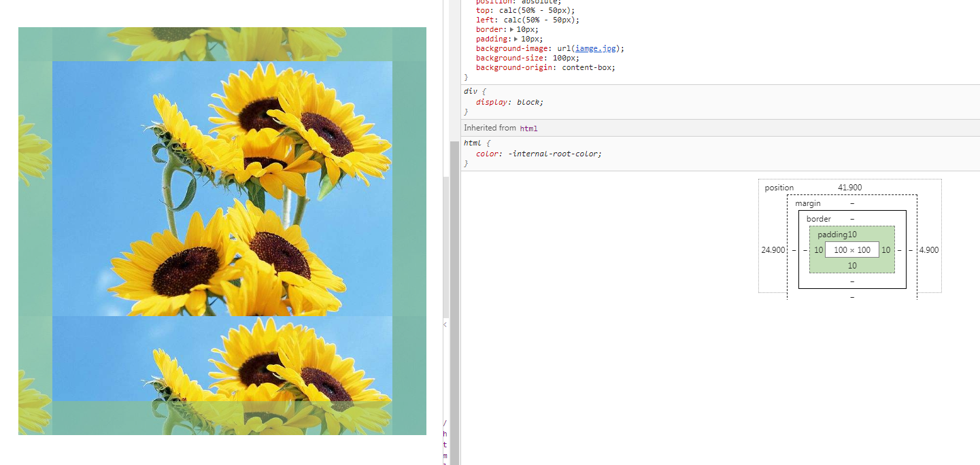Click the div selector of the user agent rule
Screen dimensions: 980x465
tap(470, 91)
